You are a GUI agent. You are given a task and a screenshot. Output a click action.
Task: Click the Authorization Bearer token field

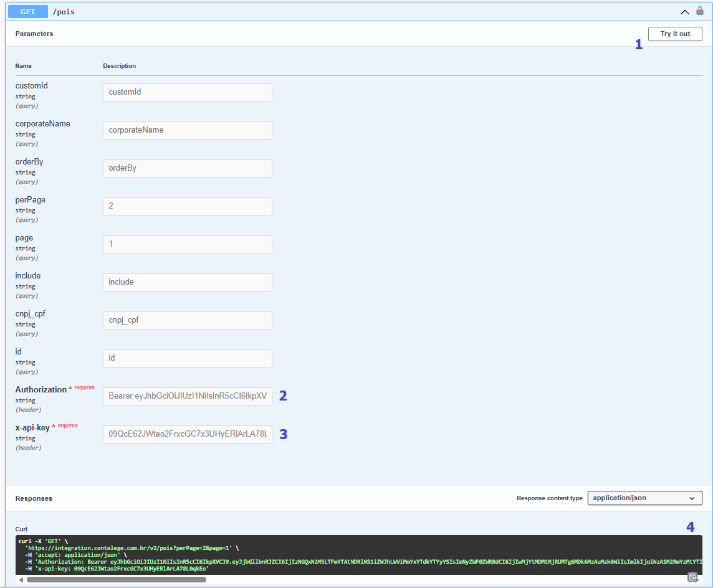click(188, 396)
